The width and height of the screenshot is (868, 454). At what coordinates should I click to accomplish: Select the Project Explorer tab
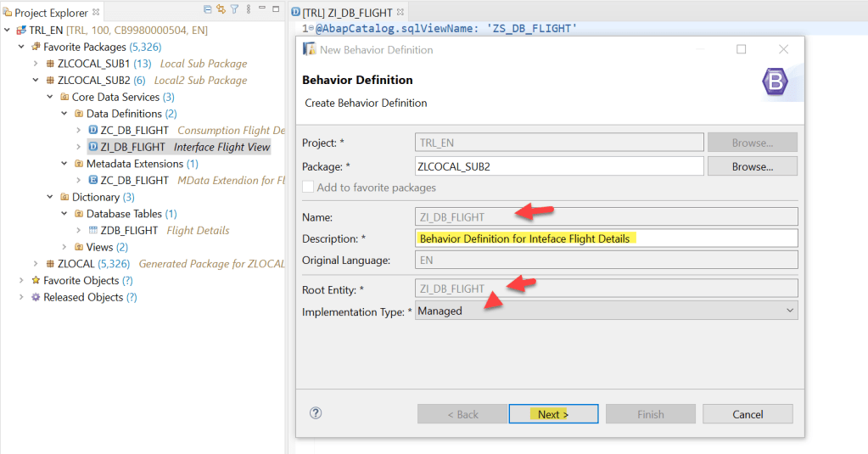click(x=51, y=13)
